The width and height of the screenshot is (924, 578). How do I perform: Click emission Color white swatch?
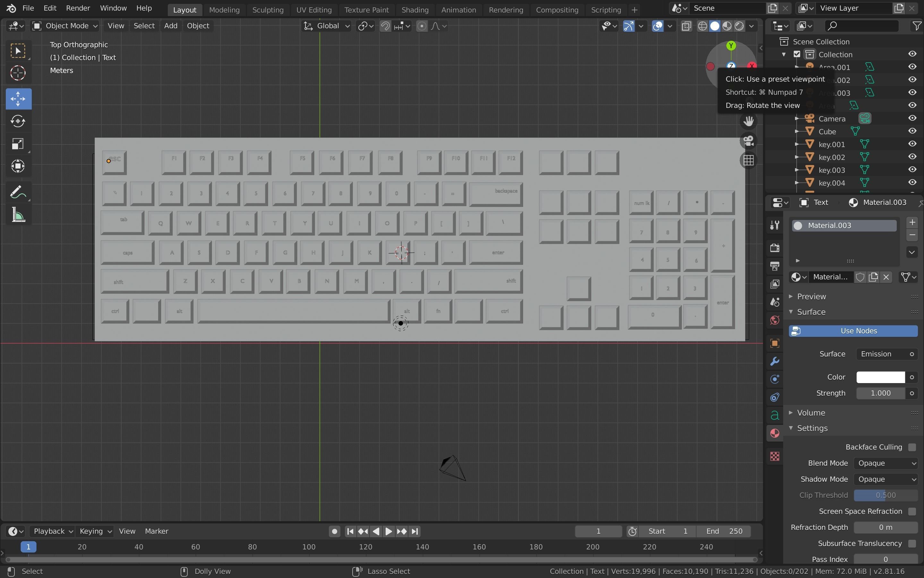point(880,377)
